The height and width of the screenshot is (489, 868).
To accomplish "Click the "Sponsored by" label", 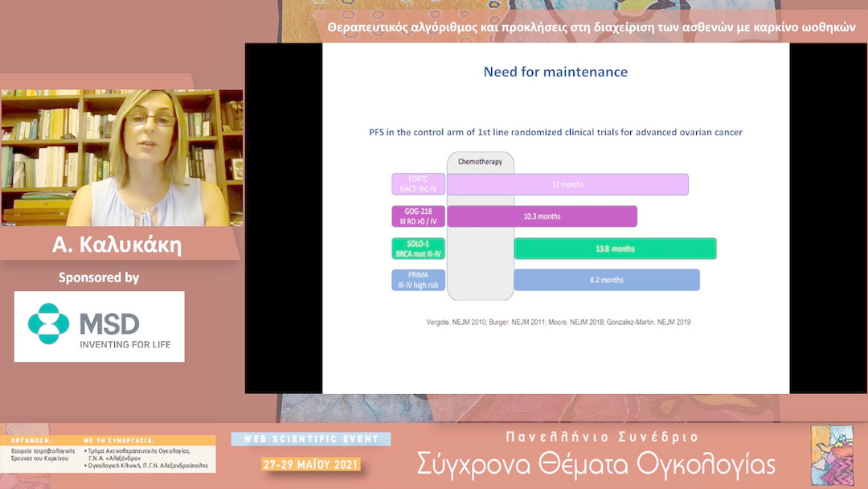I will click(x=99, y=277).
